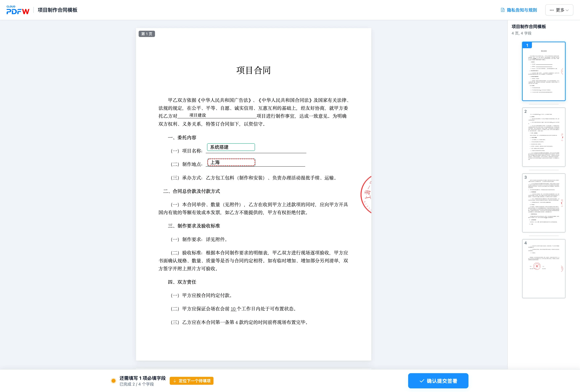This screenshot has width=580, height=392.
Task: Click the orange pending status dot
Action: [x=113, y=381]
